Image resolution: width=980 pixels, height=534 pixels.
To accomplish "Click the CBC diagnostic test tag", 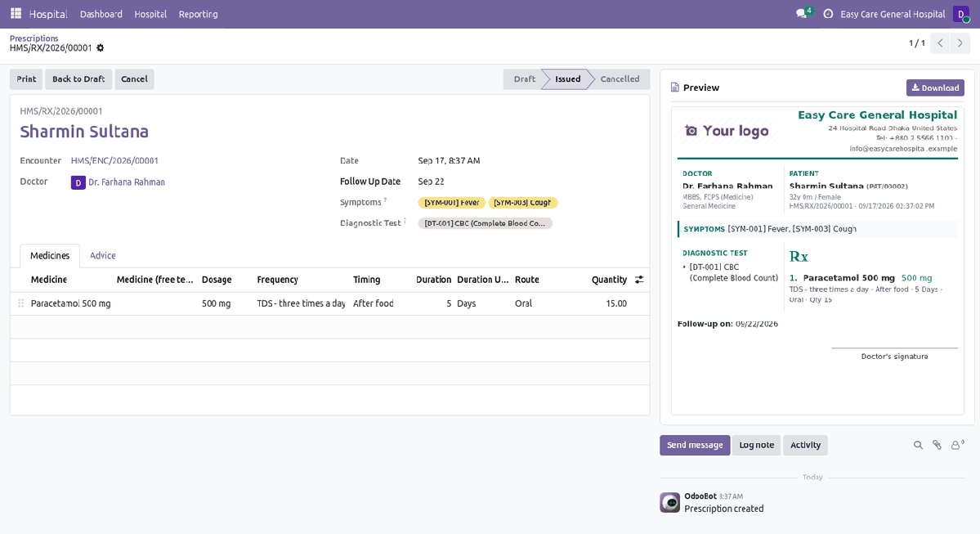I will tap(485, 223).
